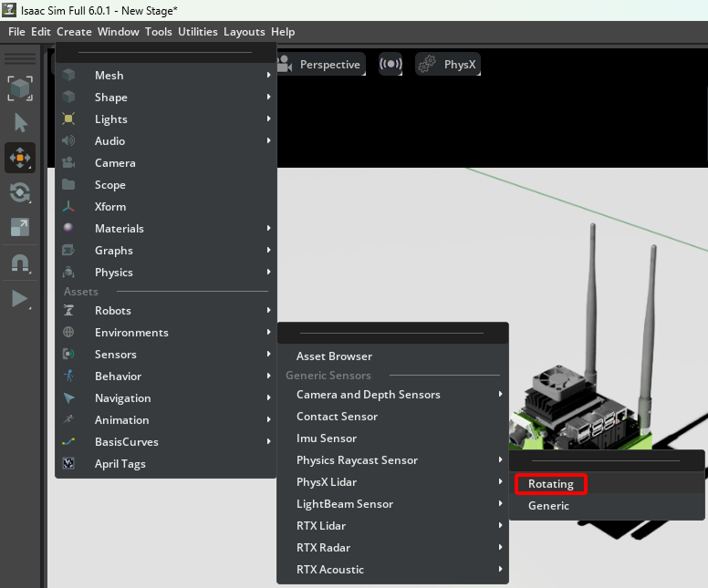The image size is (708, 588).
Task: Click the Behavior figure icon
Action: (x=68, y=376)
